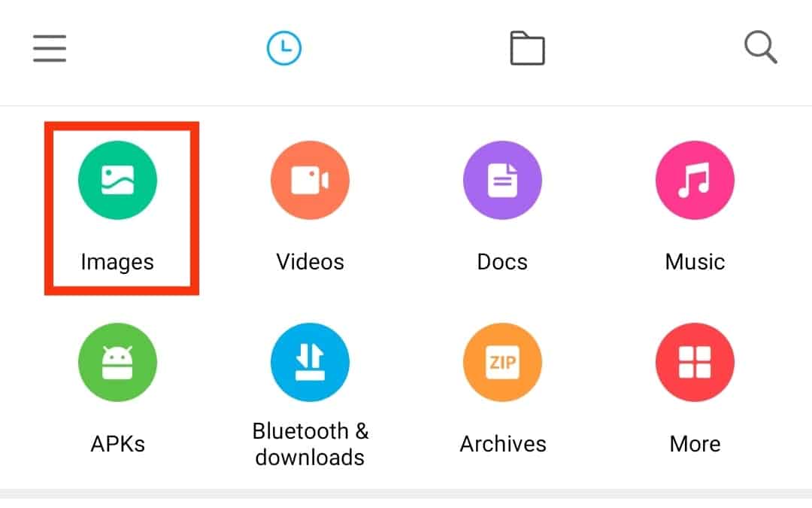
Task: Tap the Bluetooth & downloads label
Action: pos(311,444)
